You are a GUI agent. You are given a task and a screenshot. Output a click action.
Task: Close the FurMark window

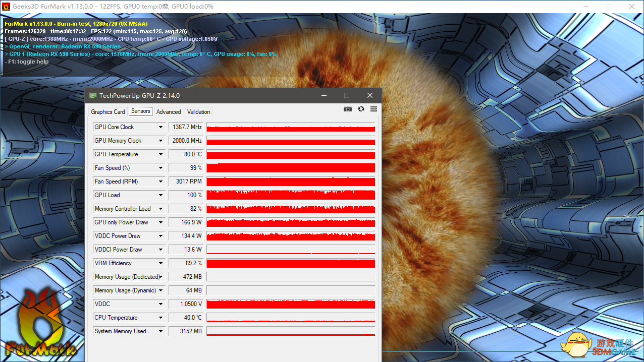coord(632,7)
